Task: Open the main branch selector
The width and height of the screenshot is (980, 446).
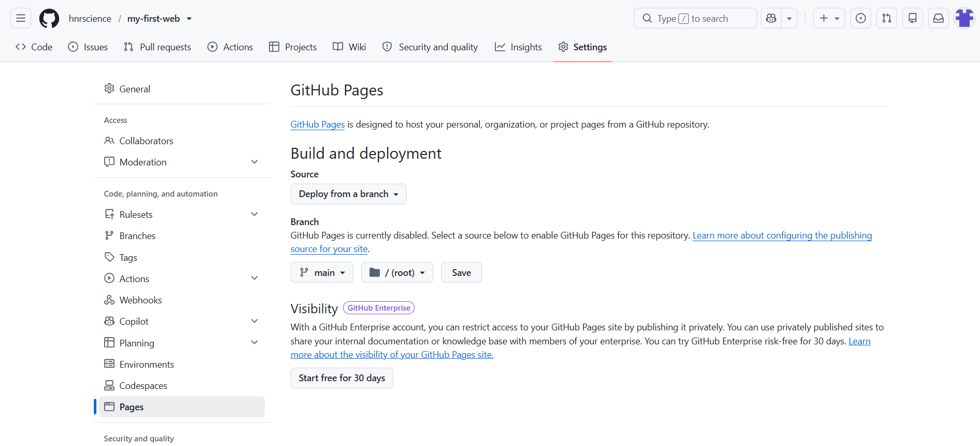Action: tap(322, 272)
